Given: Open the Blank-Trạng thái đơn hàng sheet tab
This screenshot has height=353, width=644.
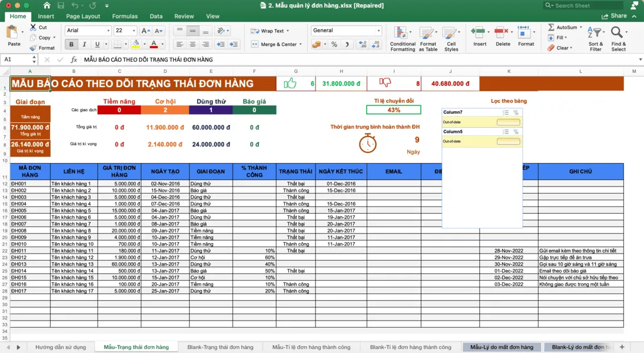Looking at the screenshot, I should 220,347.
